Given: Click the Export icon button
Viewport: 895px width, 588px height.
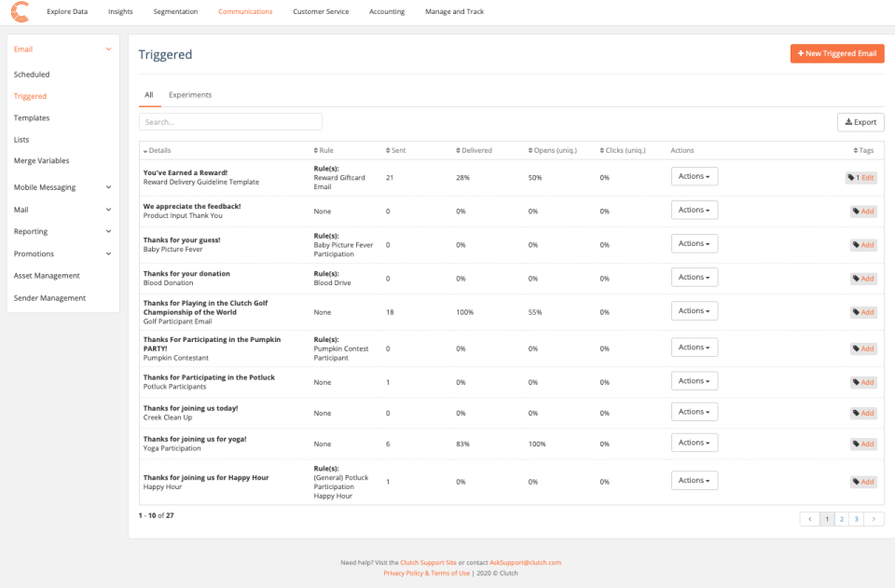Looking at the screenshot, I should [849, 121].
